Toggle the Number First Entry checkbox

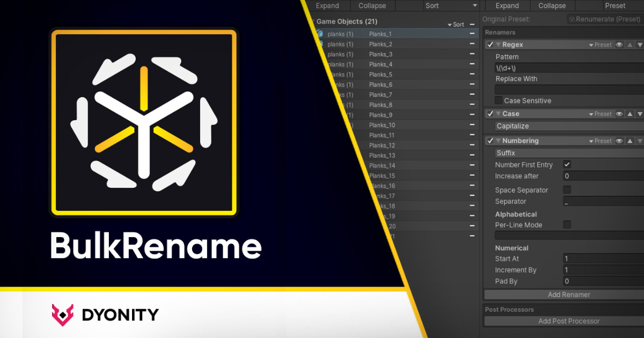click(x=567, y=165)
